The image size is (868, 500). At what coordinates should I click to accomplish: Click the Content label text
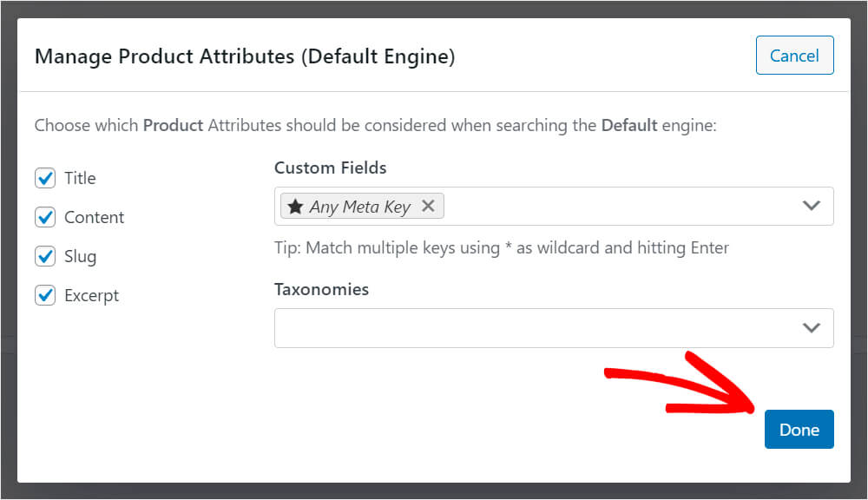coord(94,217)
